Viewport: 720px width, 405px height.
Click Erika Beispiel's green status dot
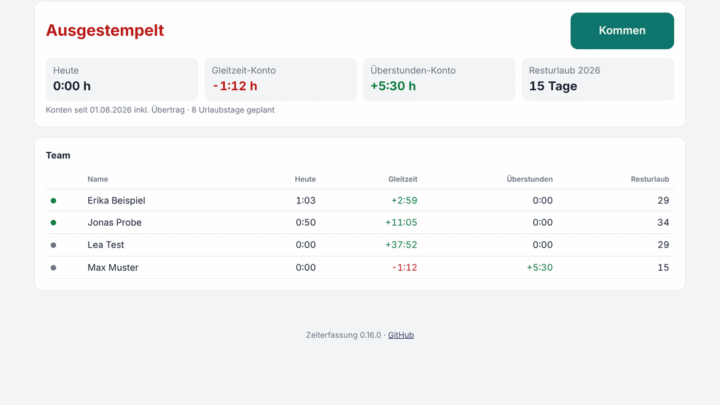point(53,201)
